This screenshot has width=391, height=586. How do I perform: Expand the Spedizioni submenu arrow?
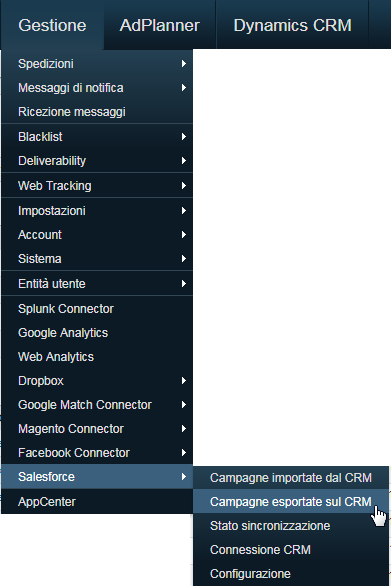coord(184,64)
